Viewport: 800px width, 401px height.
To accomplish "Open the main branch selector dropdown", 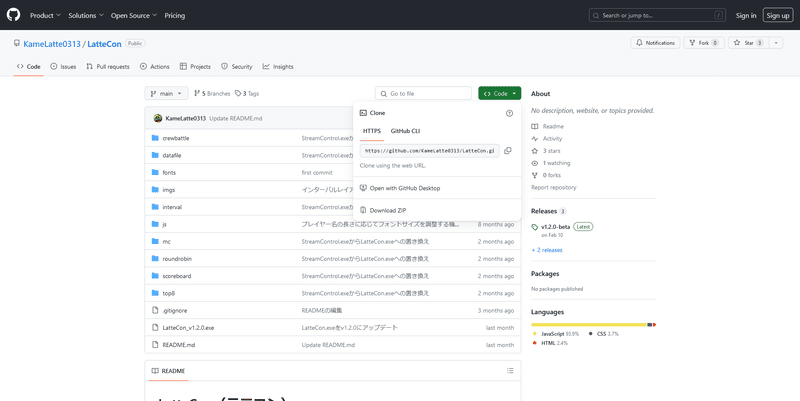I will click(x=166, y=93).
